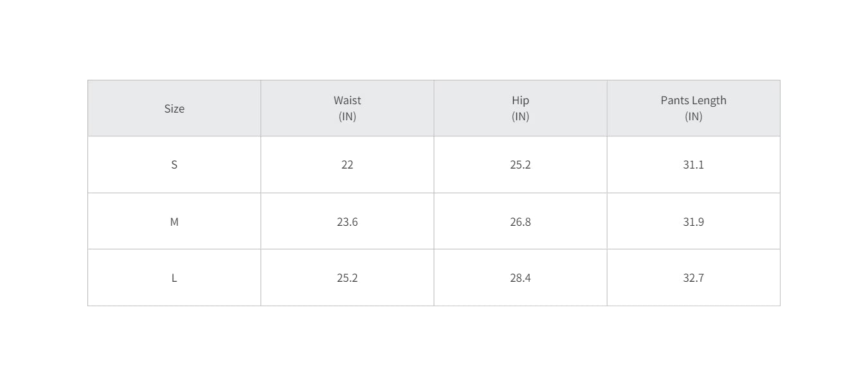The width and height of the screenshot is (868, 386).
Task: Select the M size row label
Action: tap(174, 222)
